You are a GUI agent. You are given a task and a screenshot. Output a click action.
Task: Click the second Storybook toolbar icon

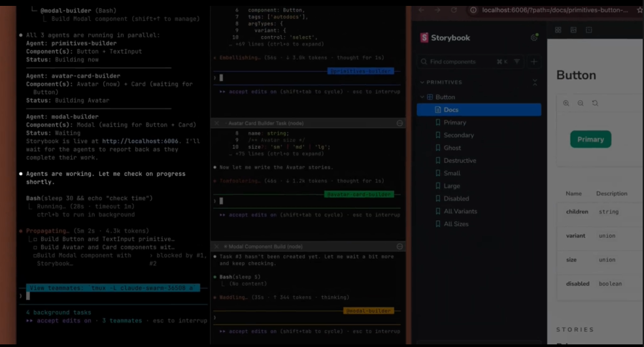click(573, 30)
